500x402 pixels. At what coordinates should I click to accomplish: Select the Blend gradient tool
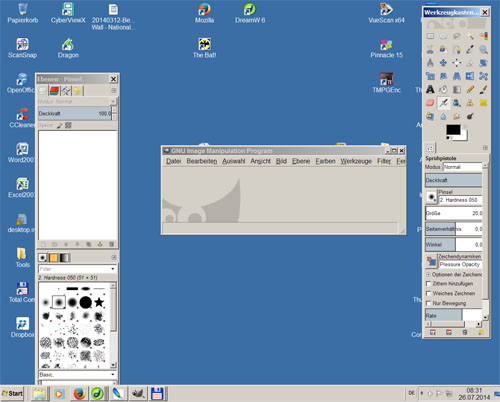(457, 89)
